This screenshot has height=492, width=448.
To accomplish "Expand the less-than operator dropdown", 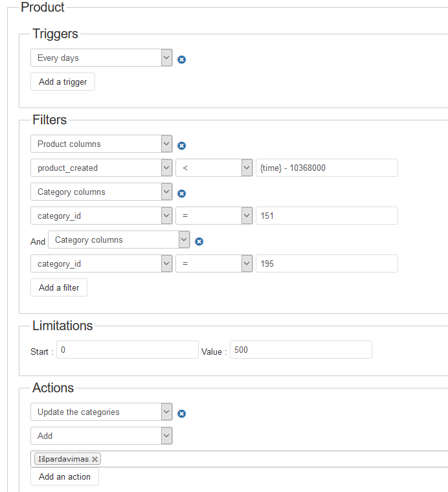I will [214, 168].
